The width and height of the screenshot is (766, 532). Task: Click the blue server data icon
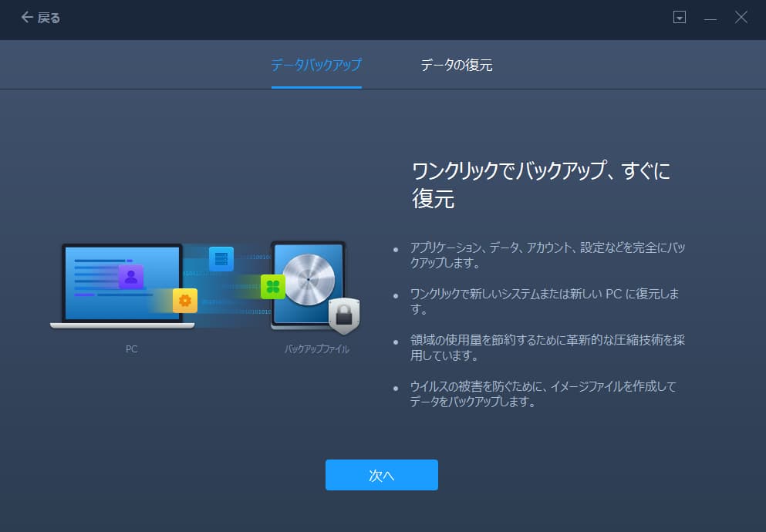coord(221,259)
